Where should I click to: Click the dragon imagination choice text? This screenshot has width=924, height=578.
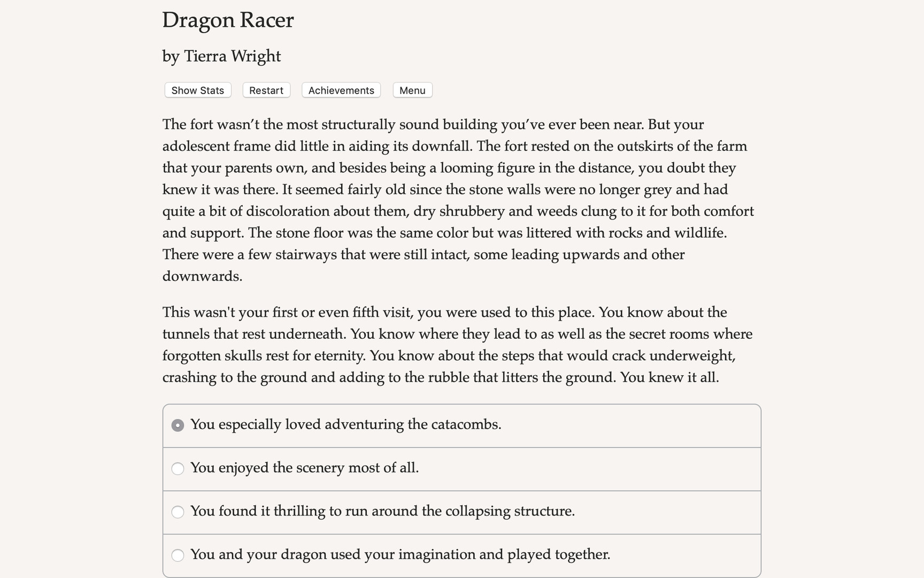click(401, 555)
